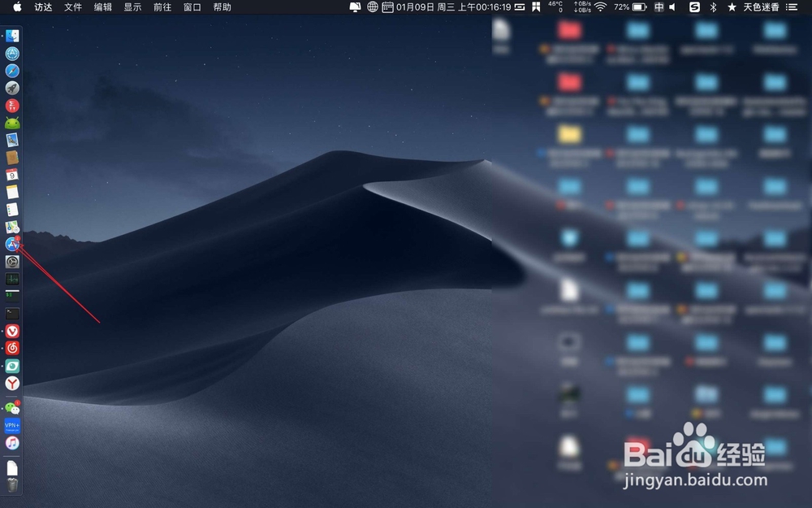Launch Safari from the Dock
812x508 pixels.
click(12, 71)
